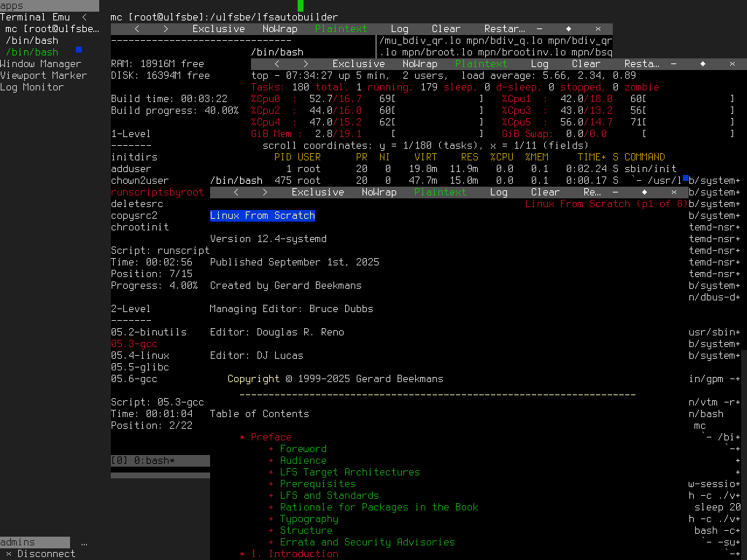Click the blue marker beside the green /bin/bash entry
This screenshot has width=747, height=560.
tap(79, 50)
